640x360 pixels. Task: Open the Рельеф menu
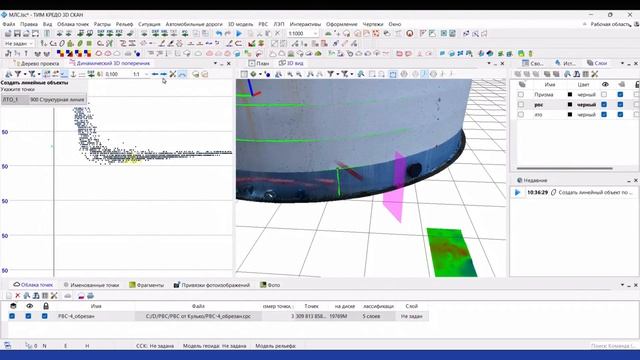(124, 24)
